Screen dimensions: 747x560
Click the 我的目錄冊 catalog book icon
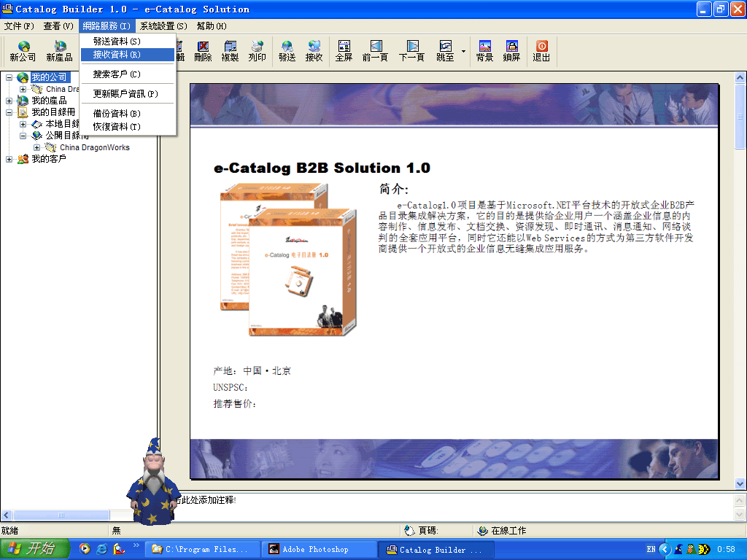23,112
